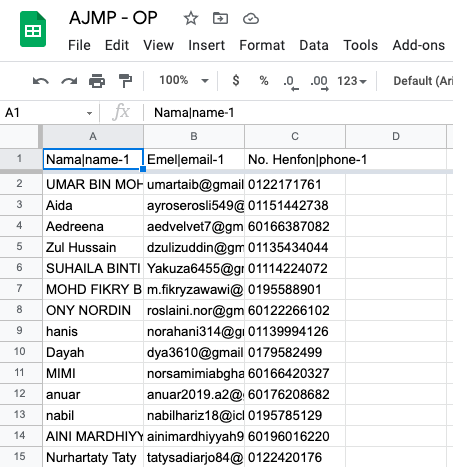
Task: Select column D header
Action: point(396,136)
